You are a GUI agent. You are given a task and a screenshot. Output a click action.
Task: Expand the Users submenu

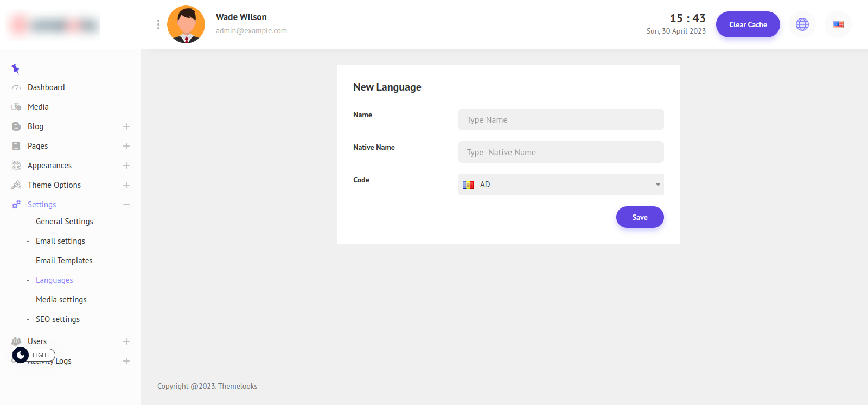pos(126,341)
